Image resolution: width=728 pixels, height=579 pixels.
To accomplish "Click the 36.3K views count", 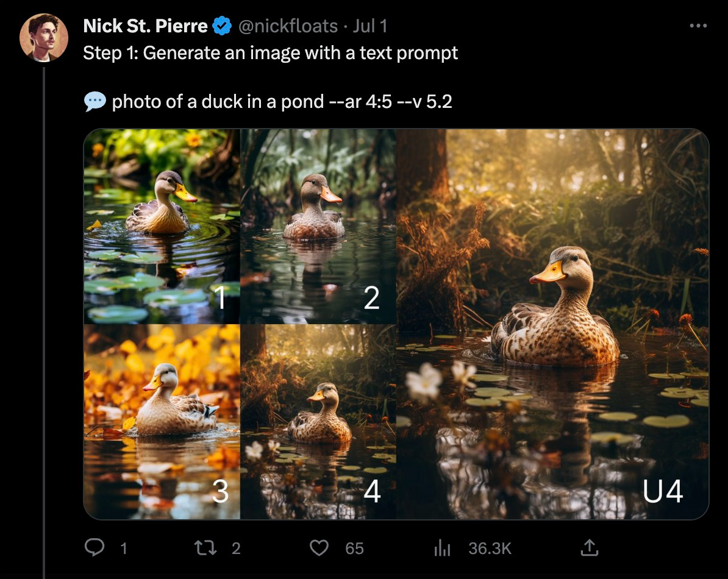I will (x=490, y=548).
